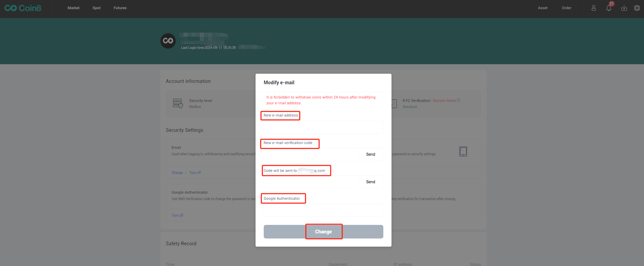This screenshot has height=266, width=644.
Task: Click Turn off under Email settings
Action: (195, 173)
